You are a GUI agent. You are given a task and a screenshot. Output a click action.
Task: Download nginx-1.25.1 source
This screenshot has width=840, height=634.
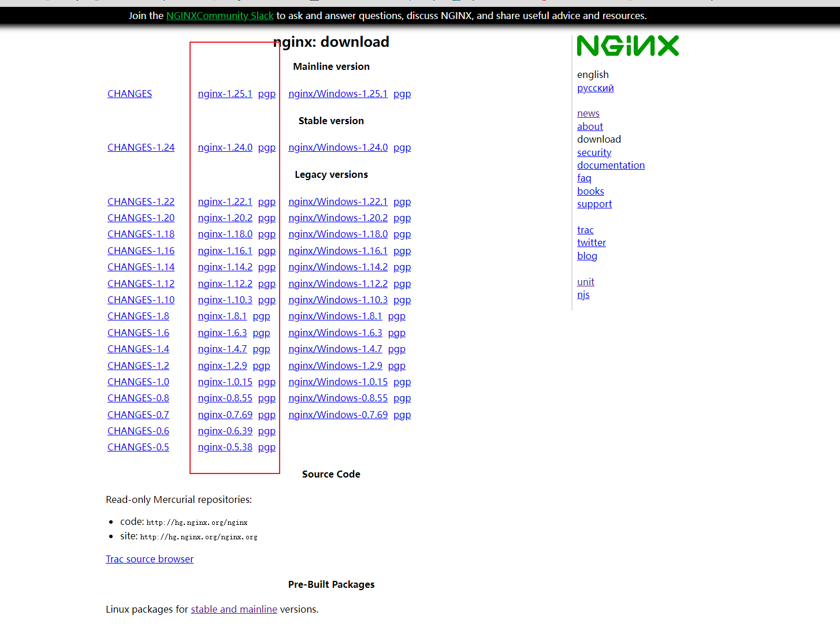(x=225, y=94)
